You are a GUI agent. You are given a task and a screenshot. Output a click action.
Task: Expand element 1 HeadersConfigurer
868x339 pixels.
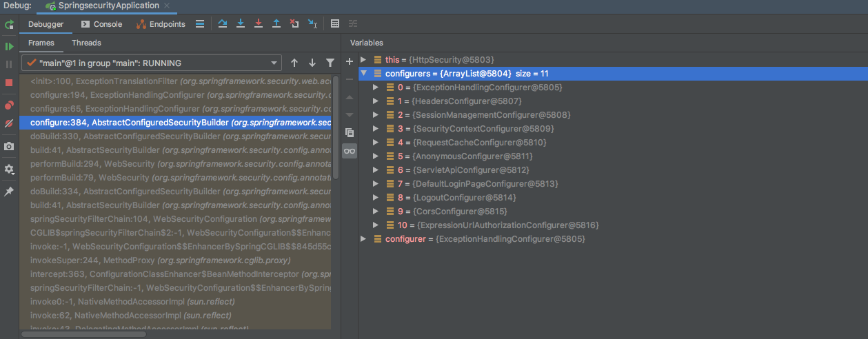tap(376, 101)
